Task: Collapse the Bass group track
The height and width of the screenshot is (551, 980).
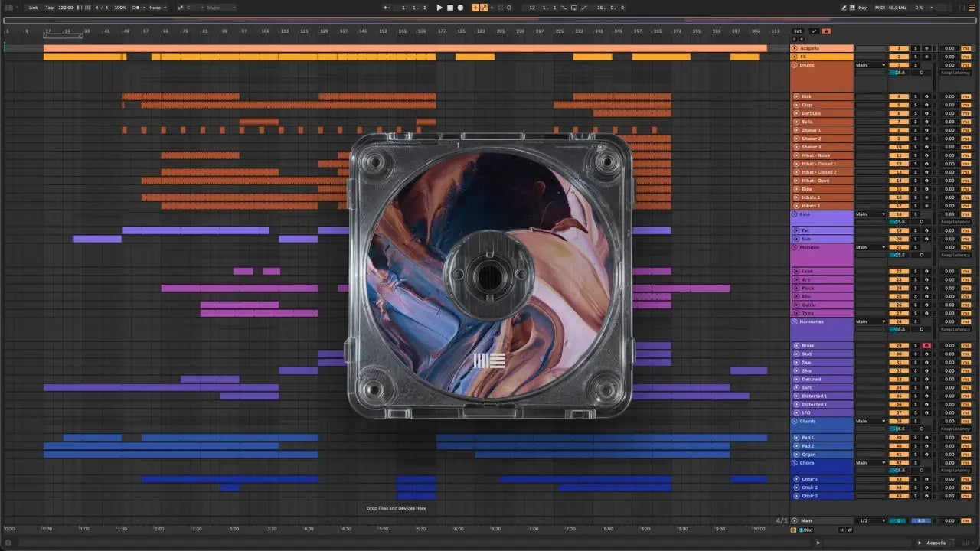Action: click(x=795, y=214)
